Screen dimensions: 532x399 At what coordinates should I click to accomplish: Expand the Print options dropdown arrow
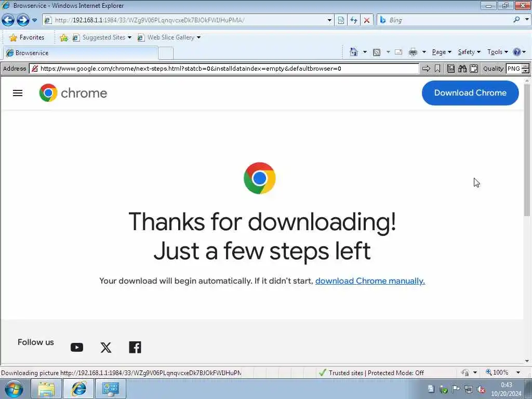(x=424, y=52)
